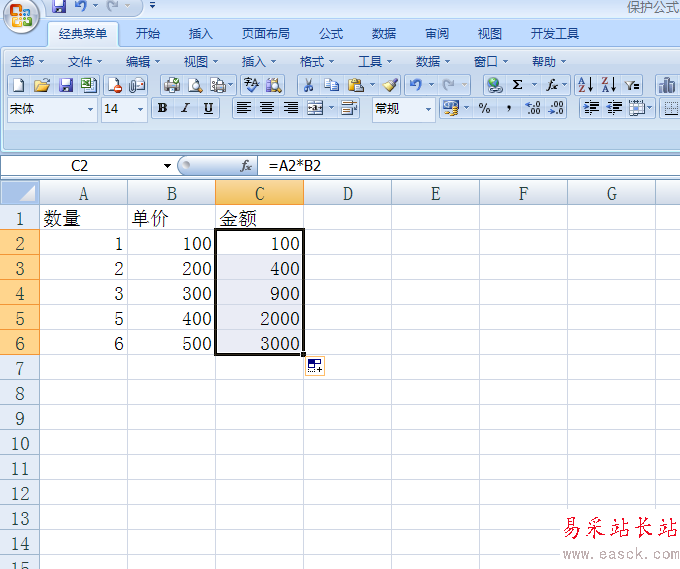Toggle merge and center cells
Screen dimensions: 680x569
coord(315,108)
